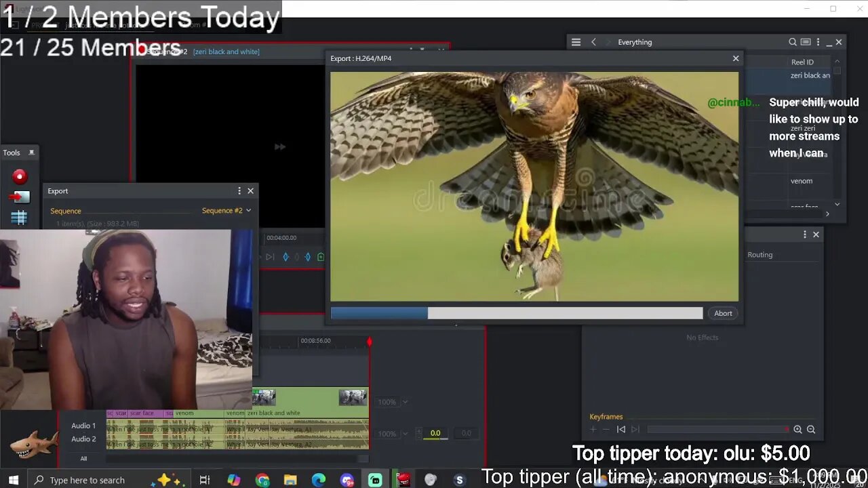Toggle the Audio 1 track selector
The image size is (868, 488).
point(83,426)
